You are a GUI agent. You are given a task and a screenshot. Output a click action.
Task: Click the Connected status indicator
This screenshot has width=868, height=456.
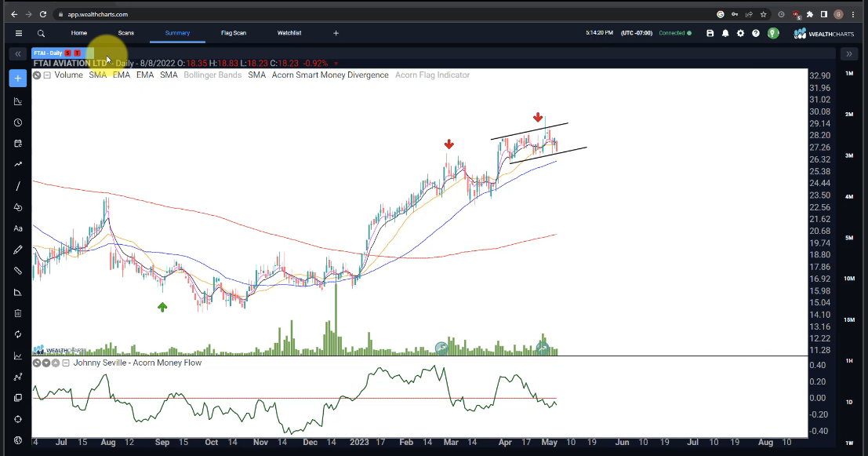[675, 33]
